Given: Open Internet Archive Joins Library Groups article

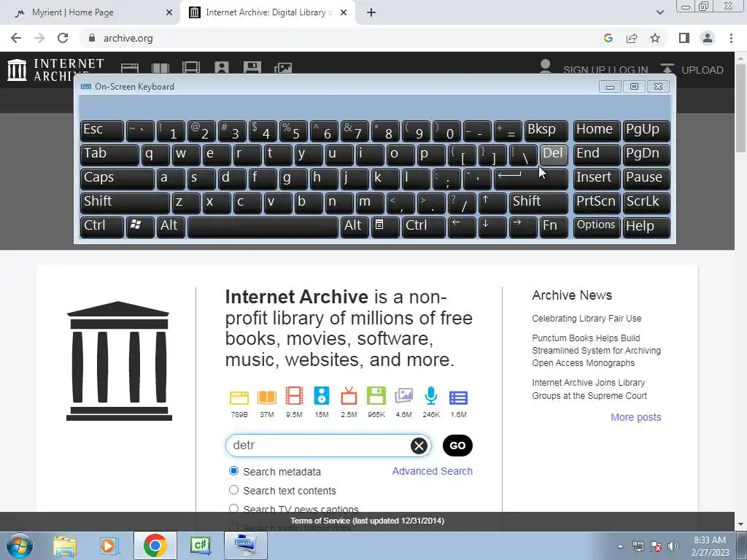Looking at the screenshot, I should (589, 389).
